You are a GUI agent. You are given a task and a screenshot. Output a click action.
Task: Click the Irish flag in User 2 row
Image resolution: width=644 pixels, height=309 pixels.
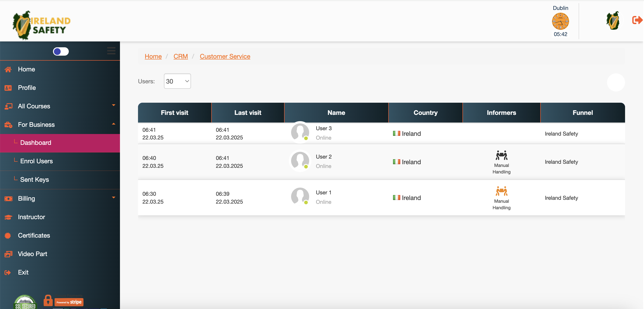tap(396, 162)
